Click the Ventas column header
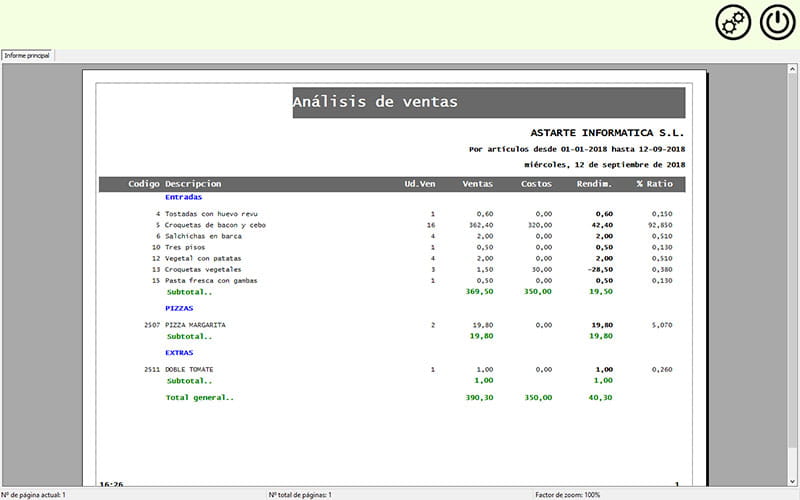 tap(478, 184)
